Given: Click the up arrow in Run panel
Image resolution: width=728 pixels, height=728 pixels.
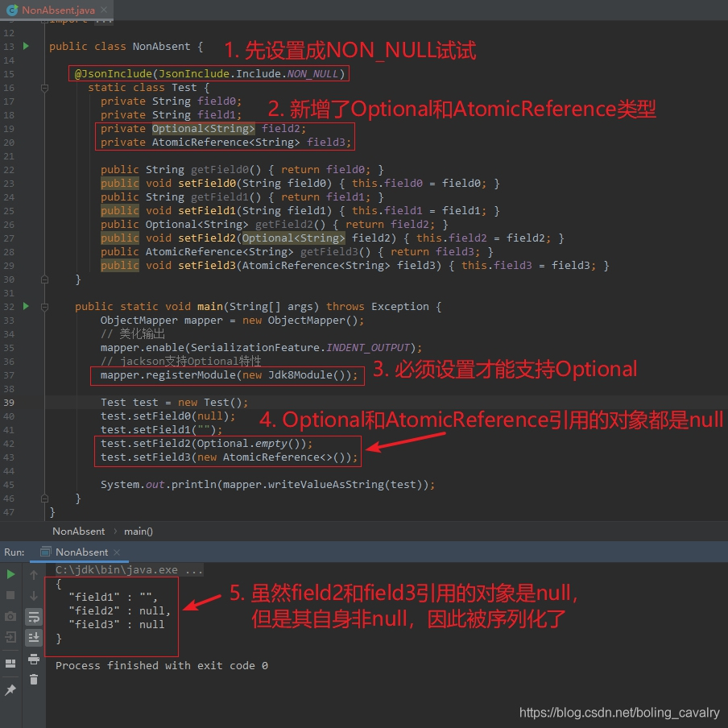Looking at the screenshot, I should tap(34, 575).
